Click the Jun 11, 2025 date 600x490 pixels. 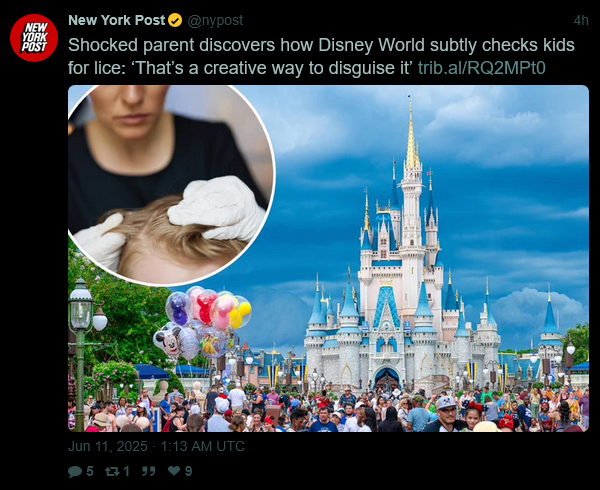(x=108, y=446)
